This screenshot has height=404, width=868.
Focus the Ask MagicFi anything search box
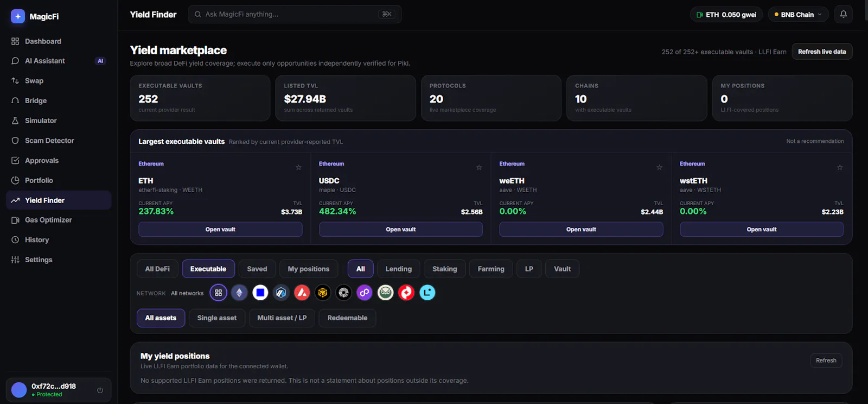pyautogui.click(x=295, y=14)
